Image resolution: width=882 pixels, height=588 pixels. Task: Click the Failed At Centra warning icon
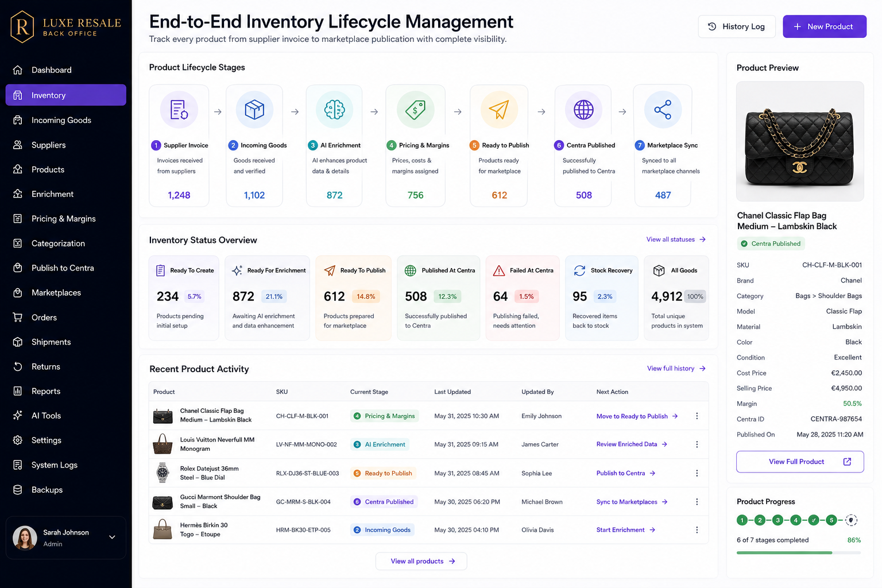click(499, 270)
